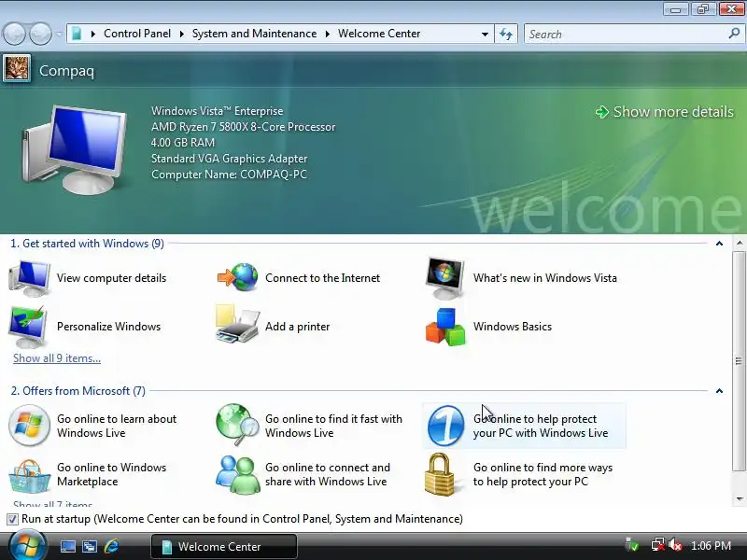Open Welcome Center taskbar button
Screen dimensions: 747x560
click(x=224, y=547)
